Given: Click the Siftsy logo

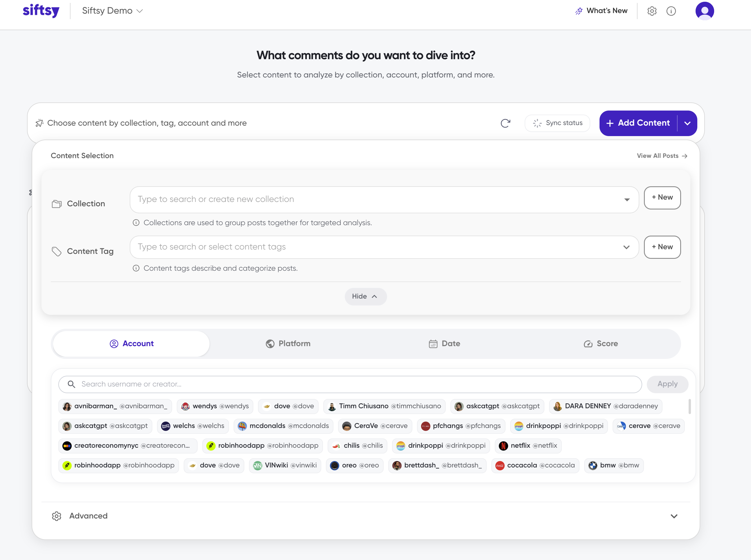Looking at the screenshot, I should (x=41, y=10).
